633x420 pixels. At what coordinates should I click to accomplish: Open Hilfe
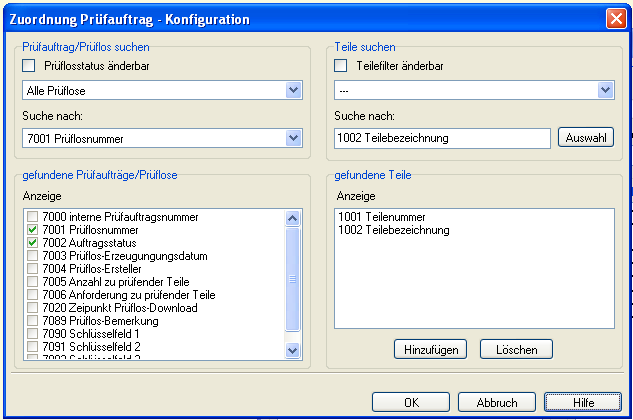coord(583,402)
